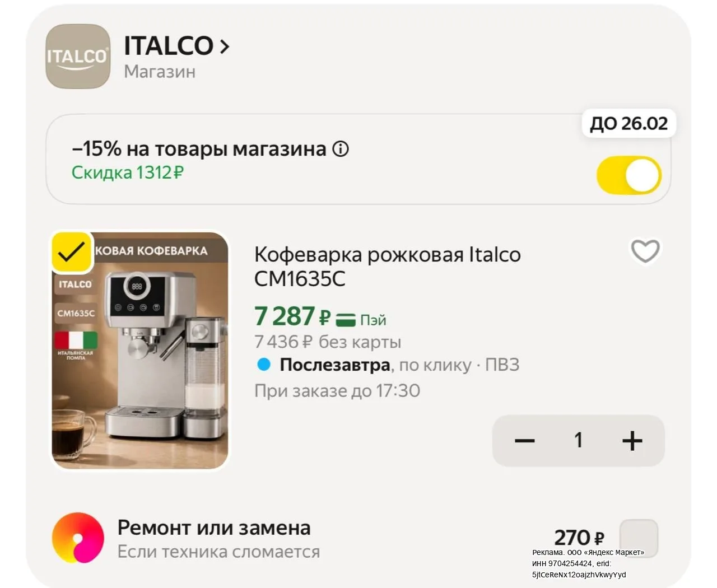Click the info icon next to −15% discount
Screen dimensions: 717x588
(341, 149)
